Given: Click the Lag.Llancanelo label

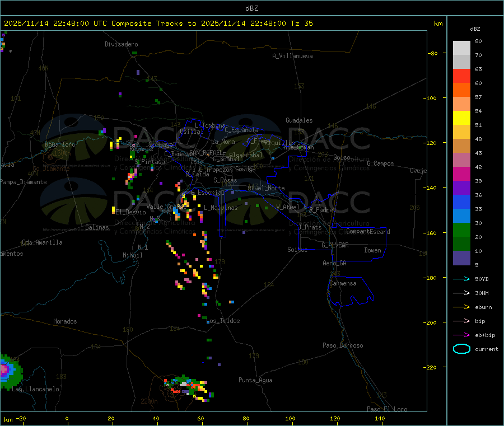Looking at the screenshot, I should (x=36, y=389).
